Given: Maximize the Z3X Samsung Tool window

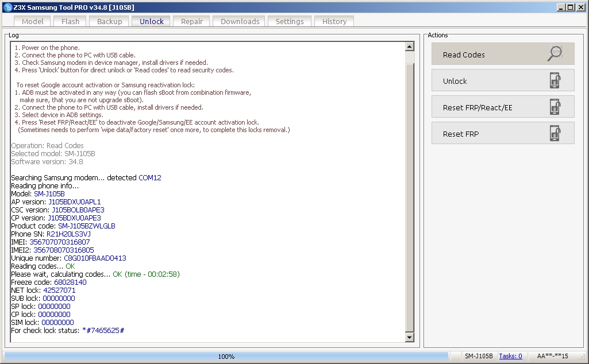Looking at the screenshot, I should point(570,7).
